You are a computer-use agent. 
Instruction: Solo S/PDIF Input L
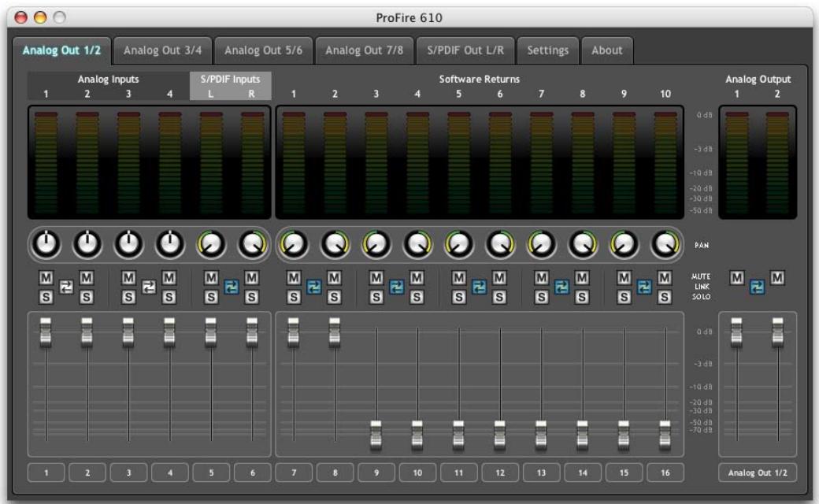211,297
